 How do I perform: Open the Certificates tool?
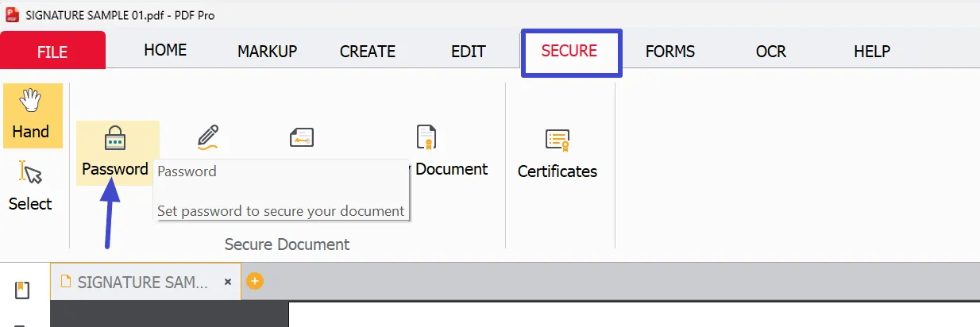[558, 152]
